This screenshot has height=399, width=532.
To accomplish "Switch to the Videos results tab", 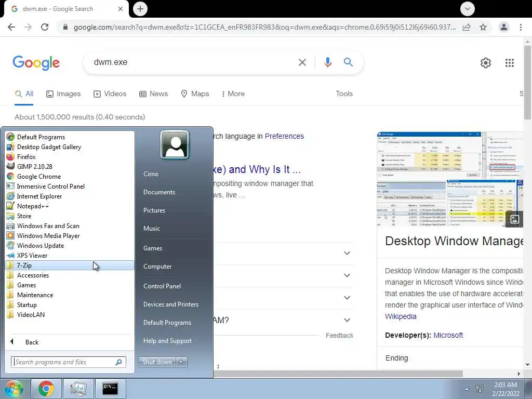I will [110, 94].
